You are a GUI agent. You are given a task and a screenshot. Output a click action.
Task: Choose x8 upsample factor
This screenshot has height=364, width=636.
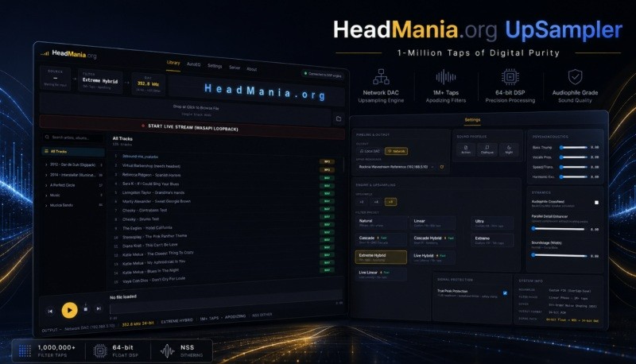[390, 201]
